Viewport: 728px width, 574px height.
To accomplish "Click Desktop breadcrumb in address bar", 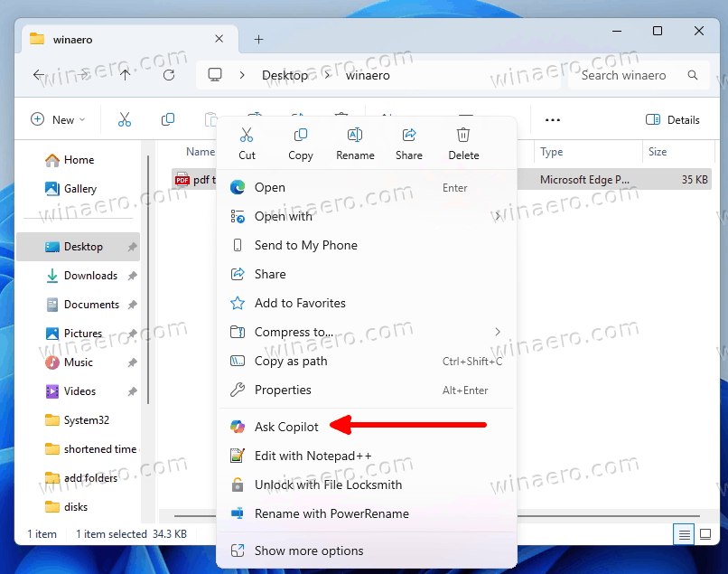I will [285, 75].
